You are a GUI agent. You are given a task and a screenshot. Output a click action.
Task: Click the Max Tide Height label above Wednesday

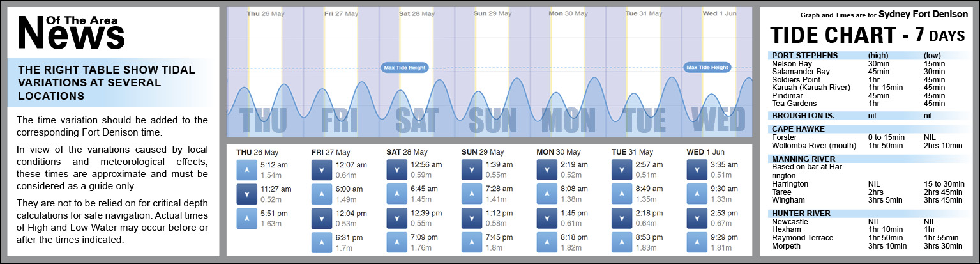pos(707,67)
